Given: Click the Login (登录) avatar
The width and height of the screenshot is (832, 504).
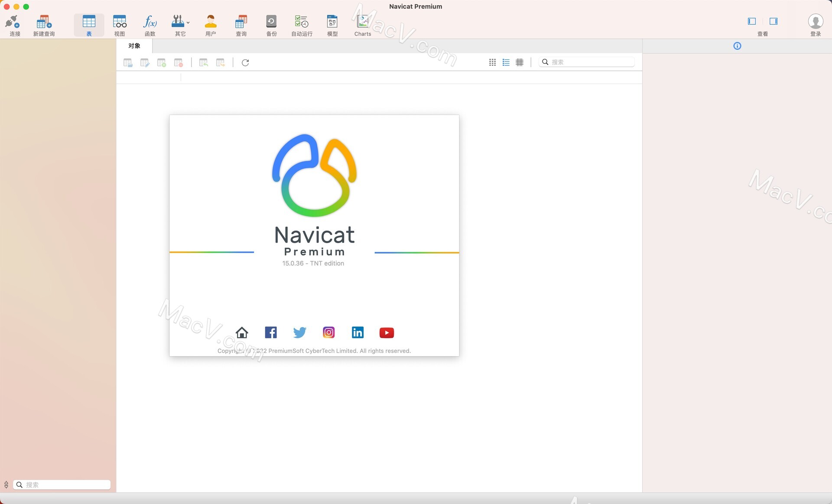Looking at the screenshot, I should [x=816, y=22].
